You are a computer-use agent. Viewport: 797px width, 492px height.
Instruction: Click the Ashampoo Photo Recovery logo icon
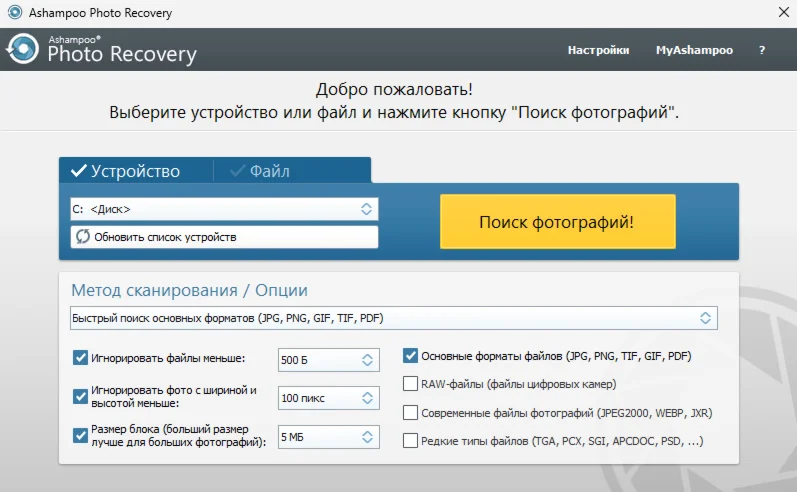pos(24,49)
